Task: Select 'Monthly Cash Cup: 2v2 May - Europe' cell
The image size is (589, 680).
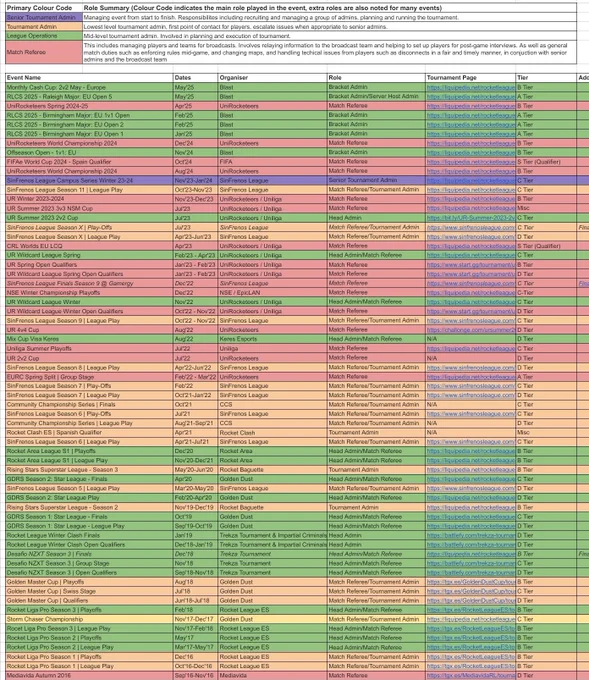Action: click(89, 87)
